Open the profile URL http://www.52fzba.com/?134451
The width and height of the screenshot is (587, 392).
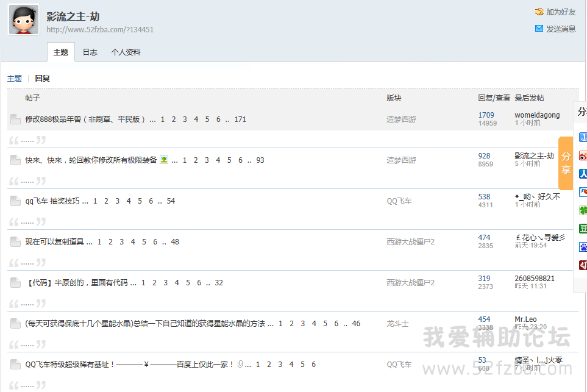coord(100,30)
